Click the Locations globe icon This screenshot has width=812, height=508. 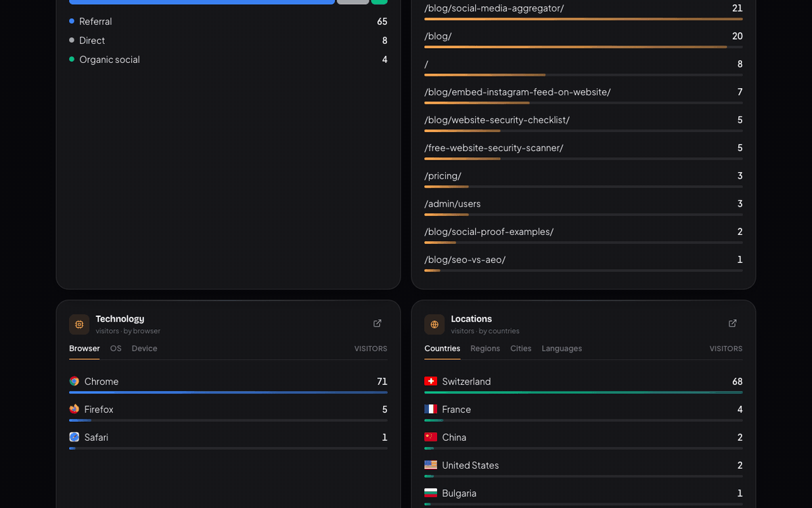434,324
